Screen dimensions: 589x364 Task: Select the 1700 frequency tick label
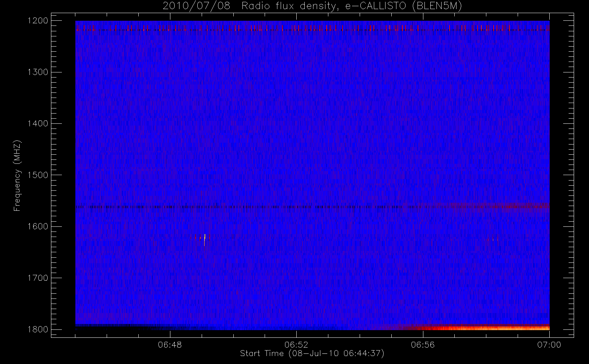tap(38, 278)
